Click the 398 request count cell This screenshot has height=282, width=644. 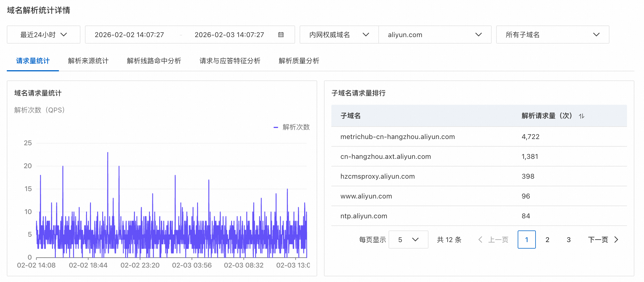click(x=528, y=176)
